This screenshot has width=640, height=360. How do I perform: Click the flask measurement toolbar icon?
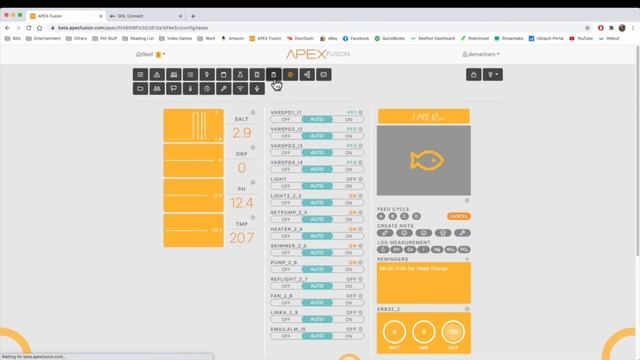240,75
